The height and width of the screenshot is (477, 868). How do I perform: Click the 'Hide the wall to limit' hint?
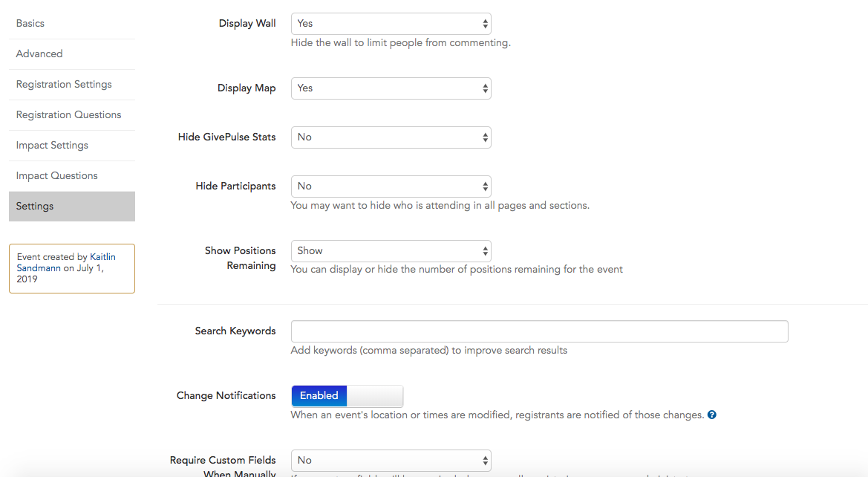pos(401,42)
